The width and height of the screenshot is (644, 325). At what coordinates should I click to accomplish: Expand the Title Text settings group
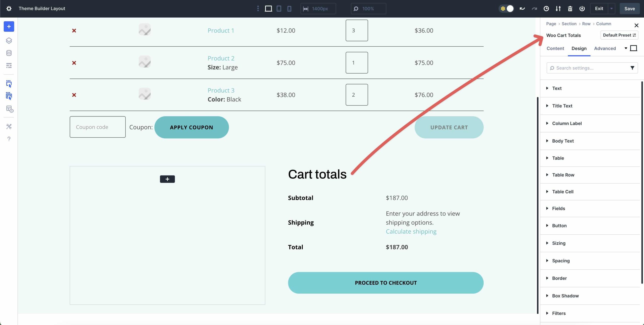(x=562, y=106)
